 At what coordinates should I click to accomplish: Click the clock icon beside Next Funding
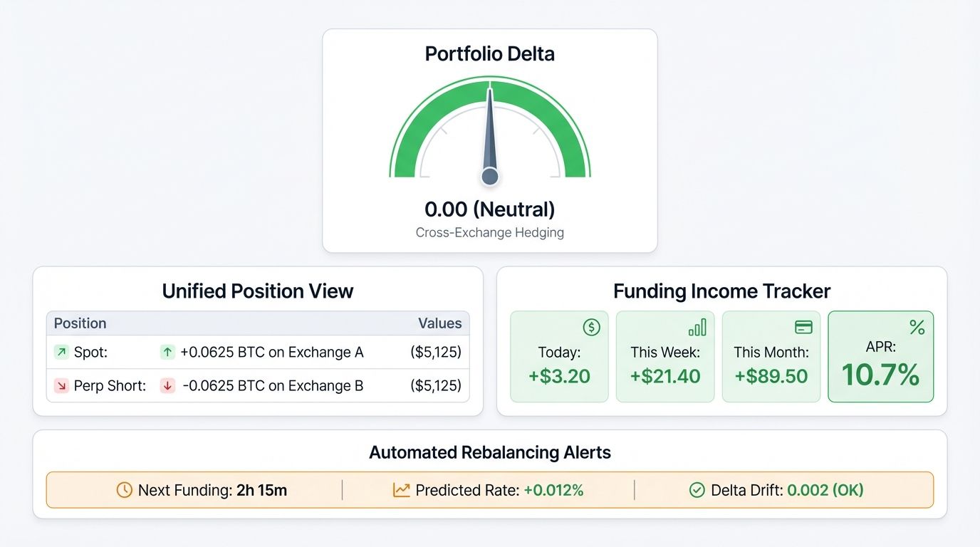tap(123, 490)
